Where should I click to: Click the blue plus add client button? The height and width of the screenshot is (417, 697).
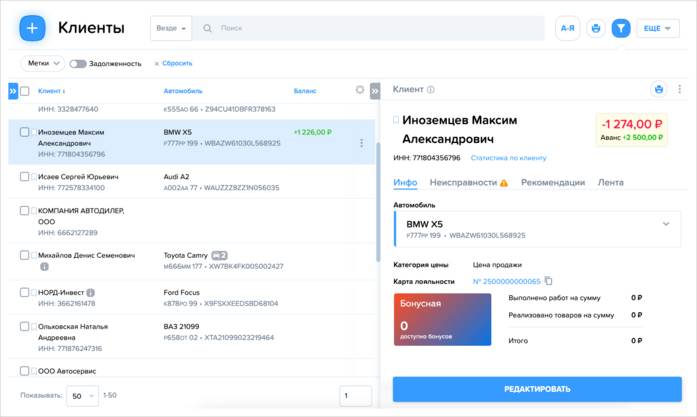point(32,28)
